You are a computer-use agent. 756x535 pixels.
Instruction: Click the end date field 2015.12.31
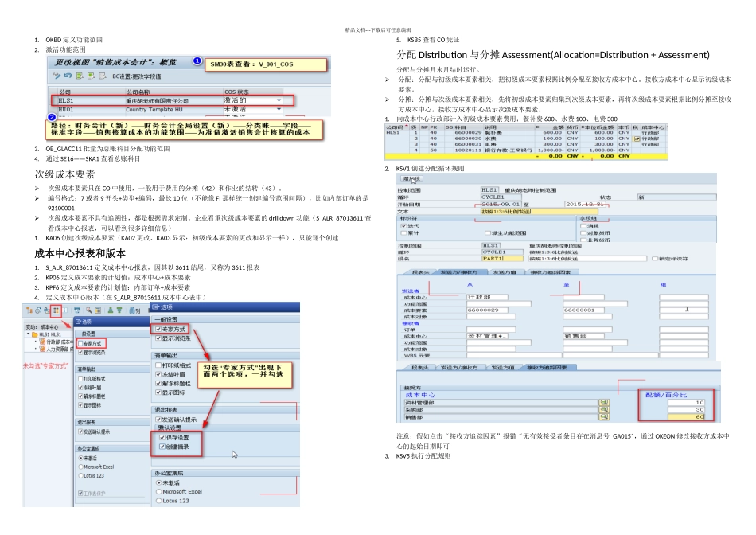585,204
